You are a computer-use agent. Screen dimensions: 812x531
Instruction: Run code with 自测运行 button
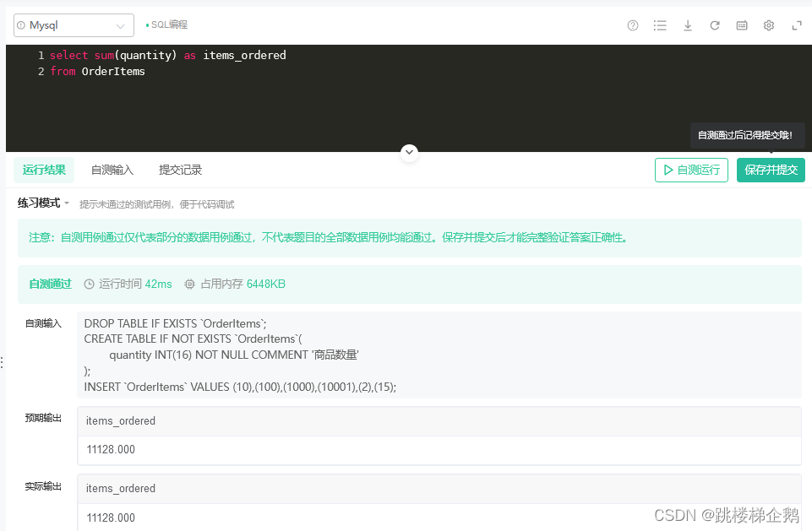(x=691, y=170)
